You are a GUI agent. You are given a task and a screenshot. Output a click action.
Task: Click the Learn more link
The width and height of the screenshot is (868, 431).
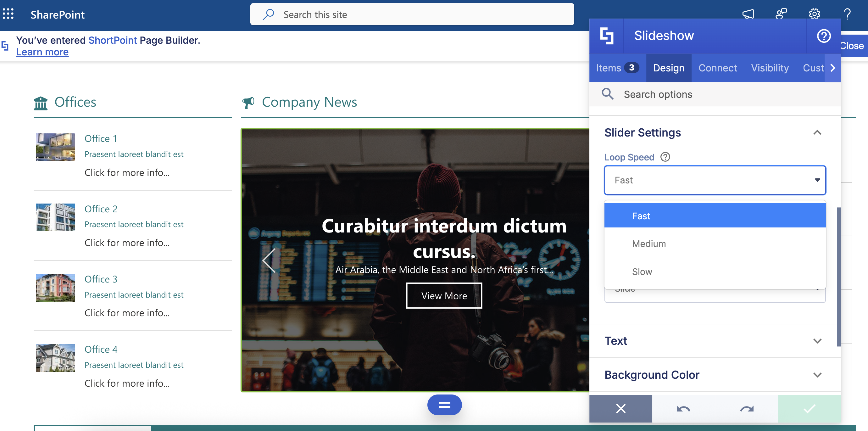pos(42,52)
